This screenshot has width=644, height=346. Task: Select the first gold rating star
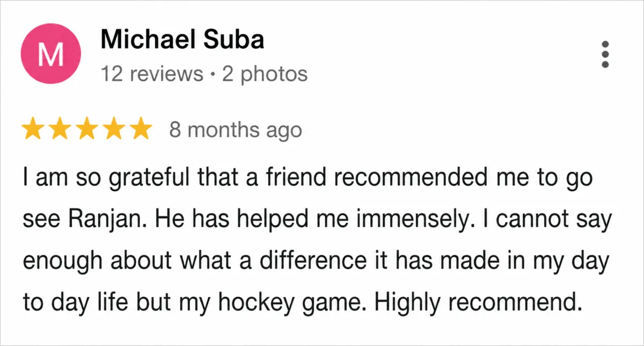(33, 130)
